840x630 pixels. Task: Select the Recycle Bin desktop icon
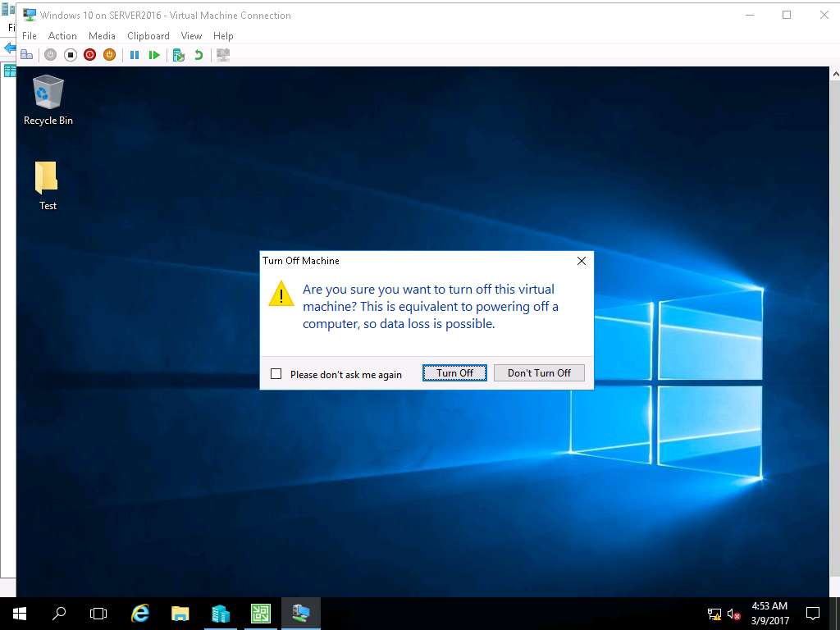[x=48, y=101]
